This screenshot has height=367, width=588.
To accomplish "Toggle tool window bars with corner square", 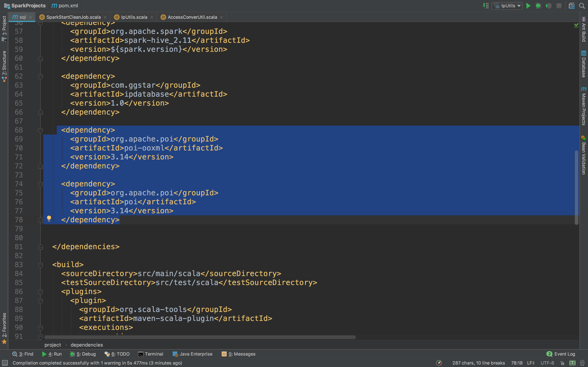I will point(5,363).
